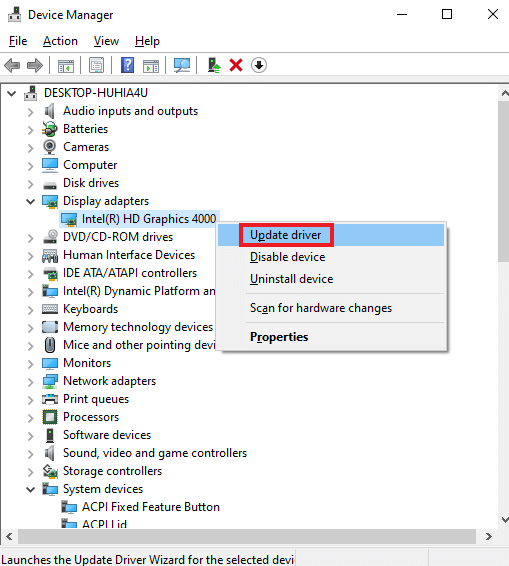Click the vertical scrollbar up arrow
This screenshot has height=566, width=509.
pos(504,93)
